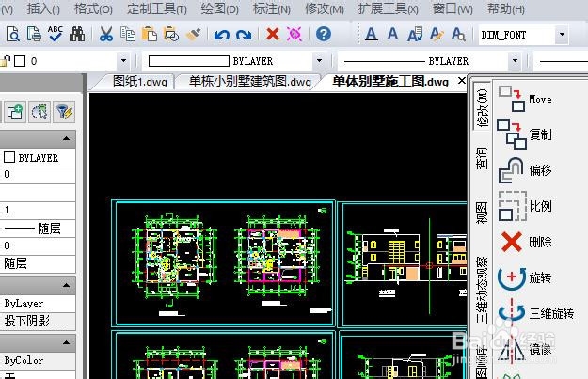Select the 三维旋转 3D rotate tool
Screen dimensions: 588x379
(x=536, y=312)
